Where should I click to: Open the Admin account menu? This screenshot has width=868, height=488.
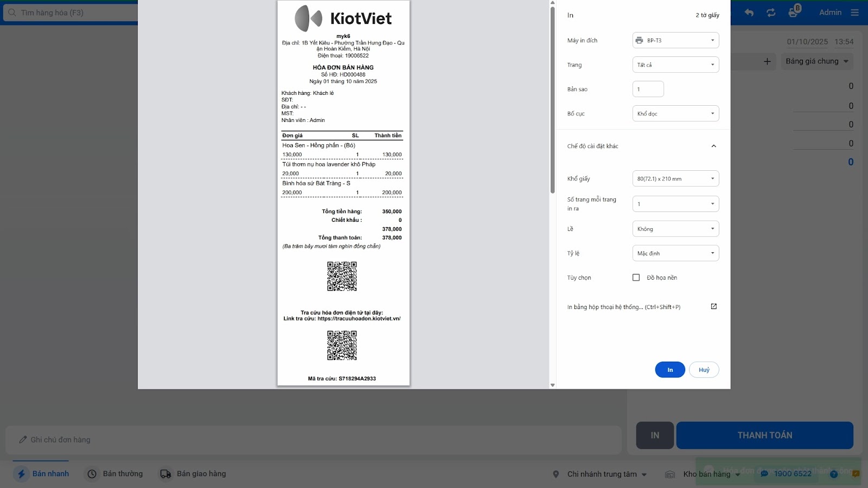pyautogui.click(x=830, y=12)
